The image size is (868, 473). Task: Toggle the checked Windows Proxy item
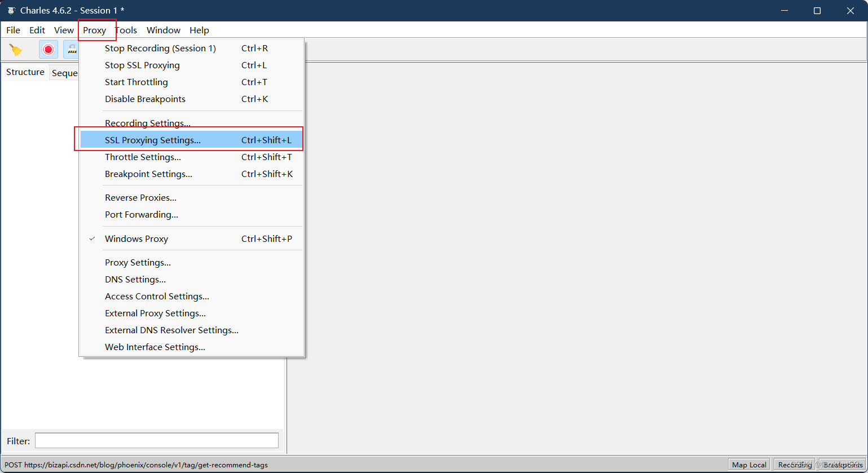coord(192,239)
